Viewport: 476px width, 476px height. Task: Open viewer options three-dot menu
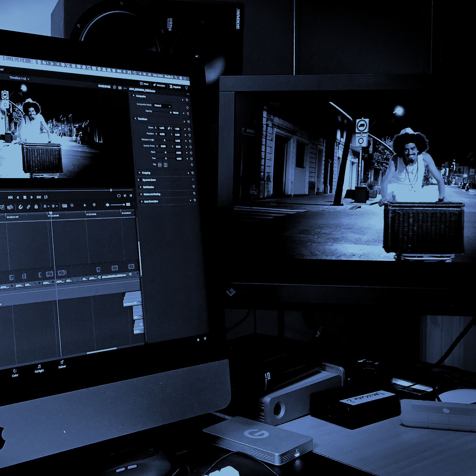[x=125, y=88]
